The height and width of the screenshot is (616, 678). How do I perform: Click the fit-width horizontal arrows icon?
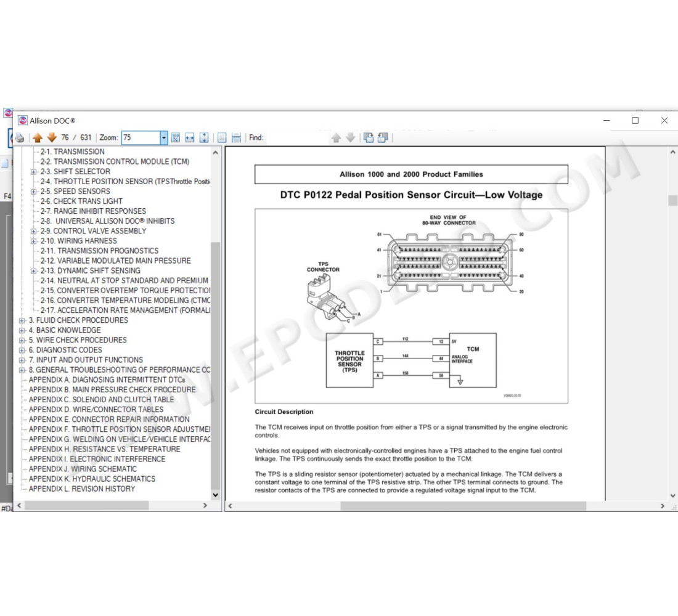point(190,138)
